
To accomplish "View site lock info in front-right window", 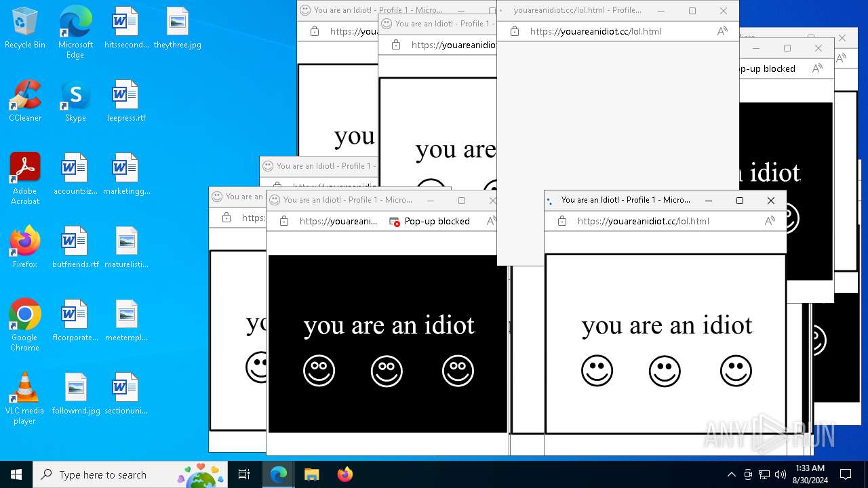I will click(x=561, y=221).
